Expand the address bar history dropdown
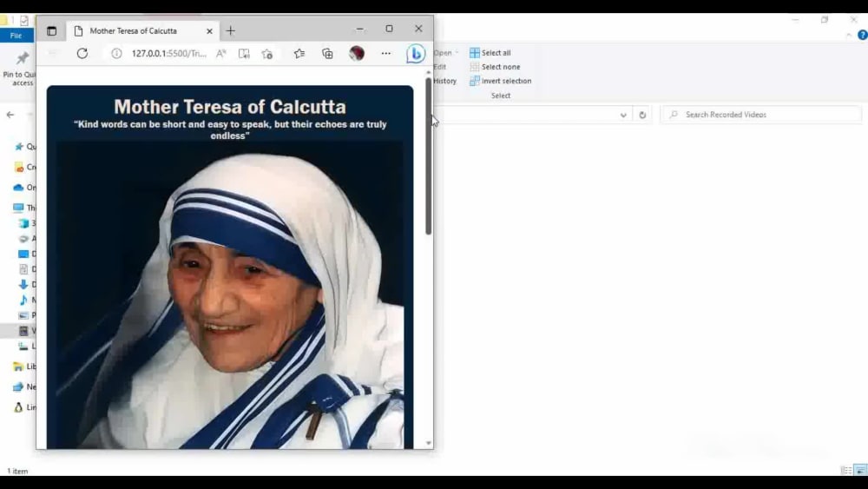 point(623,115)
